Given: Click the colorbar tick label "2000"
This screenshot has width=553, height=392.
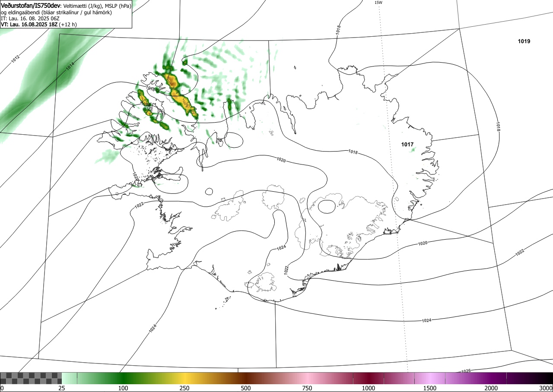Looking at the screenshot, I should tap(491, 388).
